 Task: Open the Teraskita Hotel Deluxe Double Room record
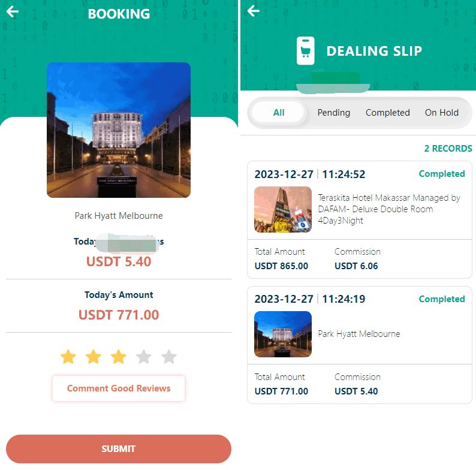coord(360,219)
